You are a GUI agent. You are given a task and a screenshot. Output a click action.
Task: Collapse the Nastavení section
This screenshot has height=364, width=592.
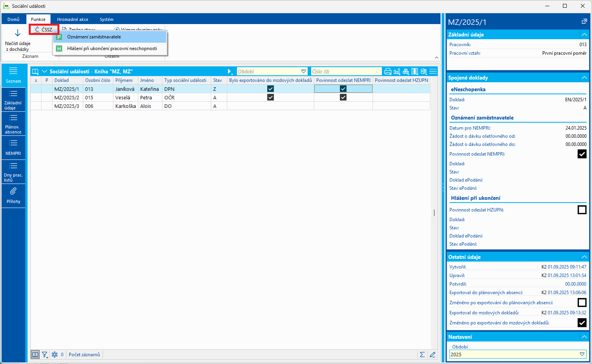point(584,337)
